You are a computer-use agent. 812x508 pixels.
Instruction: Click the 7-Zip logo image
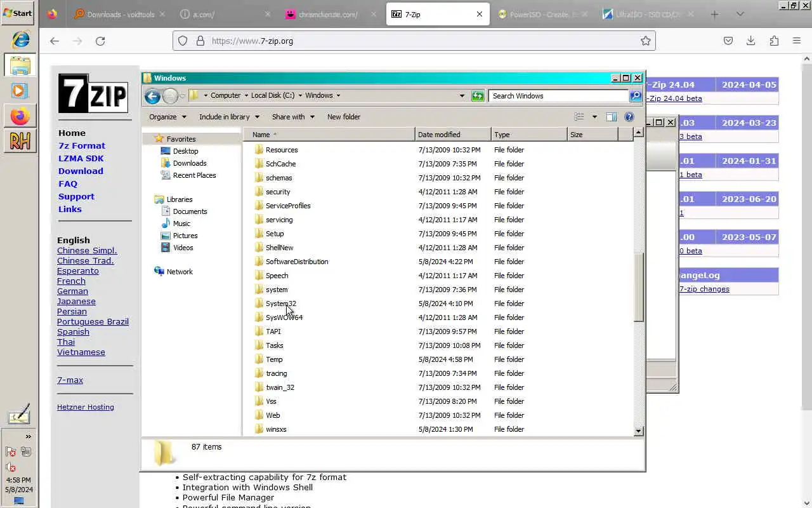tap(93, 93)
